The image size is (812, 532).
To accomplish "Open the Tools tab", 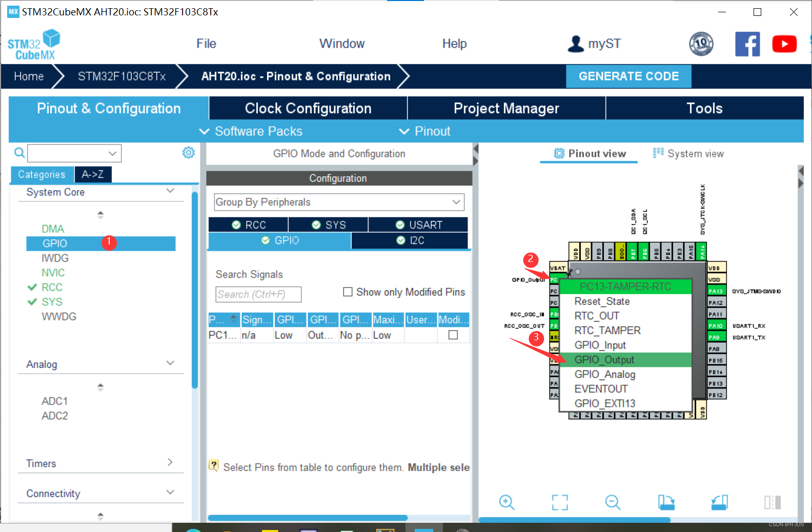I will point(705,108).
